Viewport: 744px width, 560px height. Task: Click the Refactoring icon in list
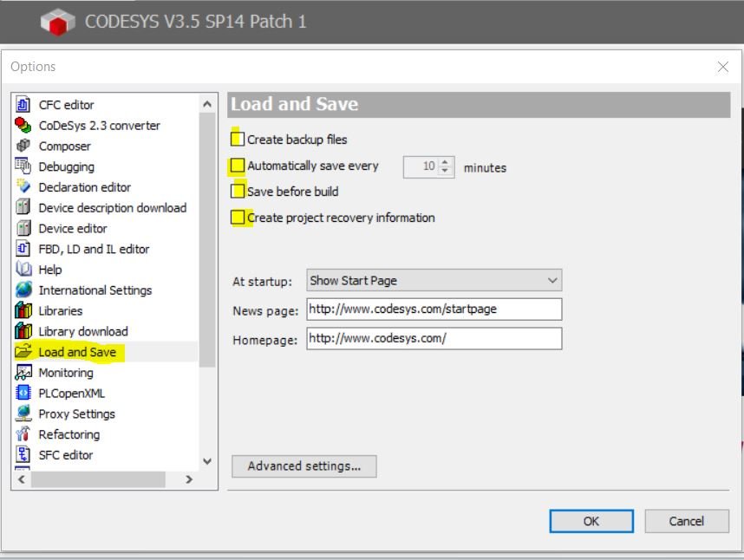coord(23,434)
